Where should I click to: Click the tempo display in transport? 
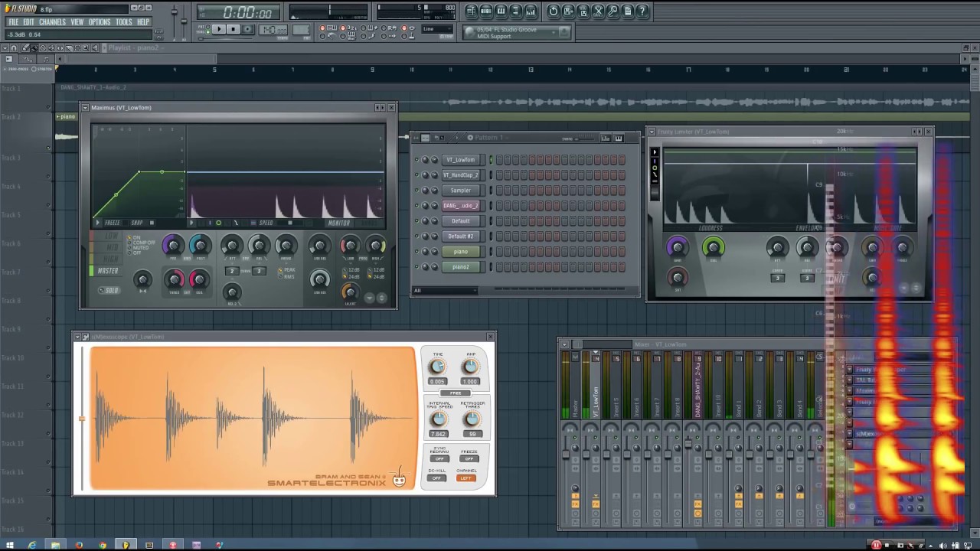coord(273,29)
